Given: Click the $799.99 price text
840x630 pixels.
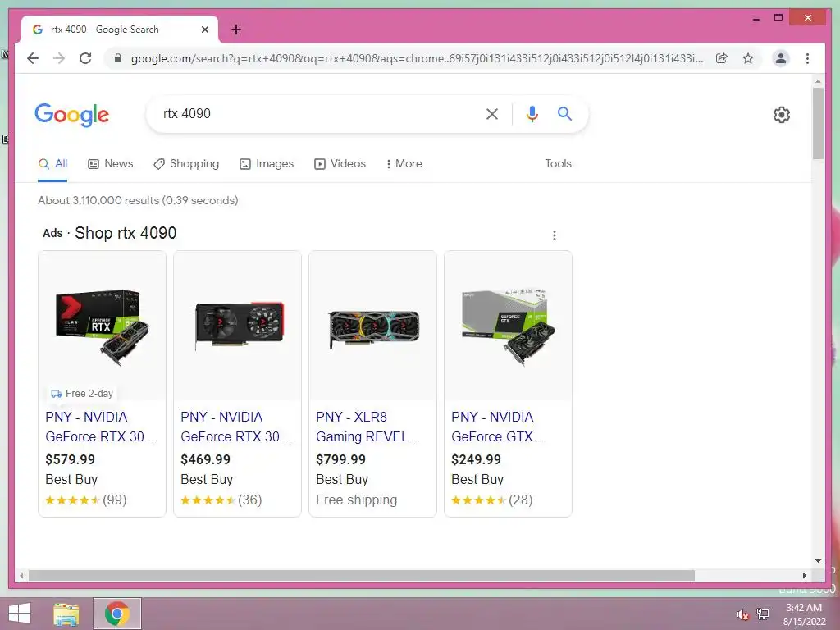Looking at the screenshot, I should click(340, 459).
